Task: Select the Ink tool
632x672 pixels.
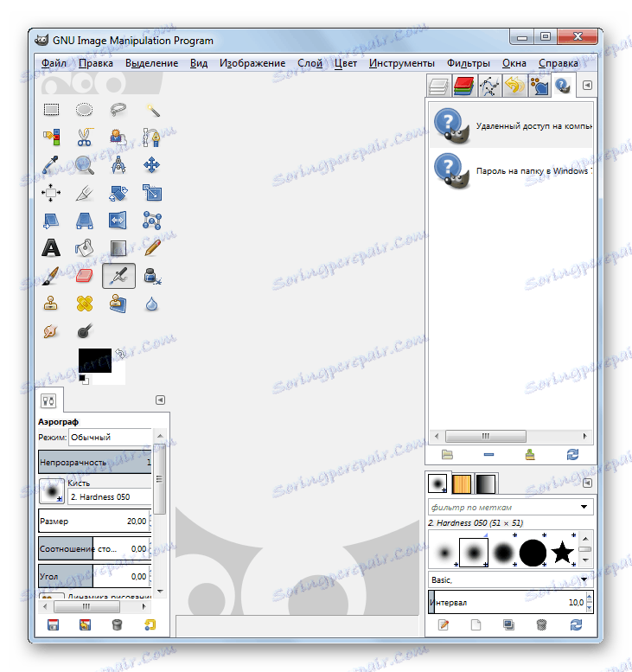Action: [151, 276]
